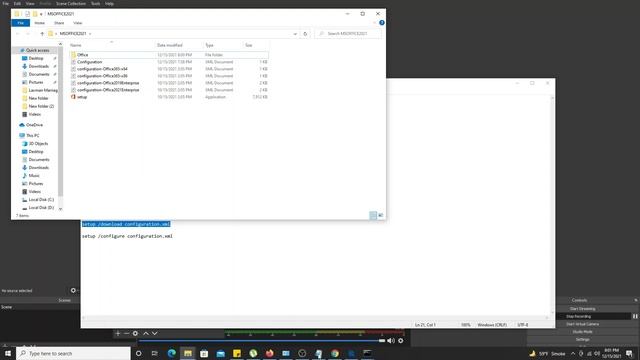The height and width of the screenshot is (360, 640).
Task: Sort files by Type column
Action: [x=209, y=45]
